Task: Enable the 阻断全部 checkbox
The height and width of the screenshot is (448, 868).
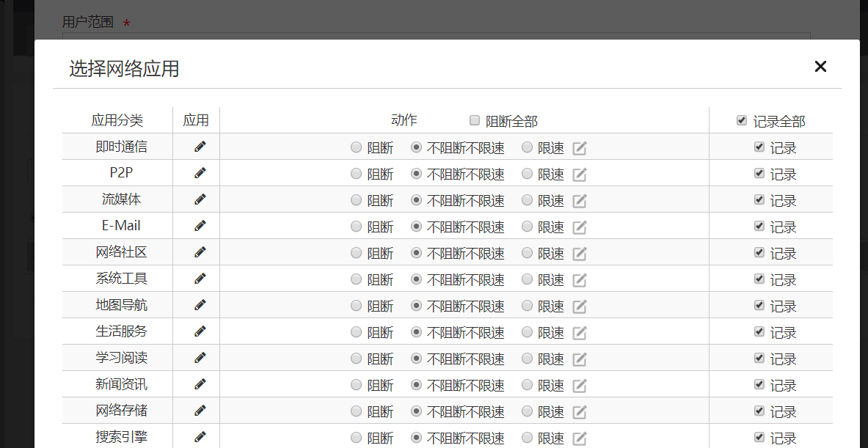Action: (475, 120)
